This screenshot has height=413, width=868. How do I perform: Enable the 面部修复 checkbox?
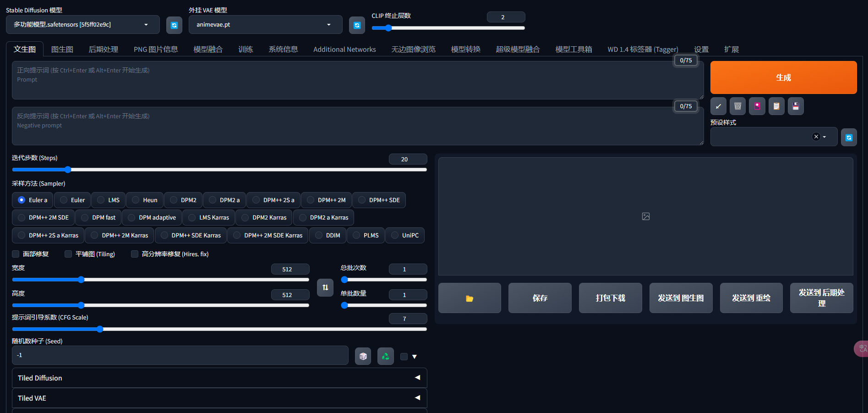pyautogui.click(x=16, y=254)
